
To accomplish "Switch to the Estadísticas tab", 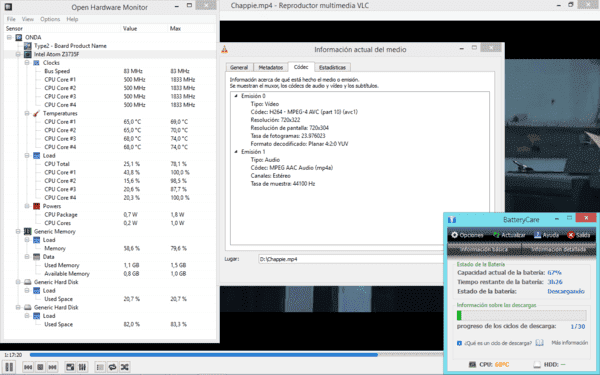I will pyautogui.click(x=332, y=67).
